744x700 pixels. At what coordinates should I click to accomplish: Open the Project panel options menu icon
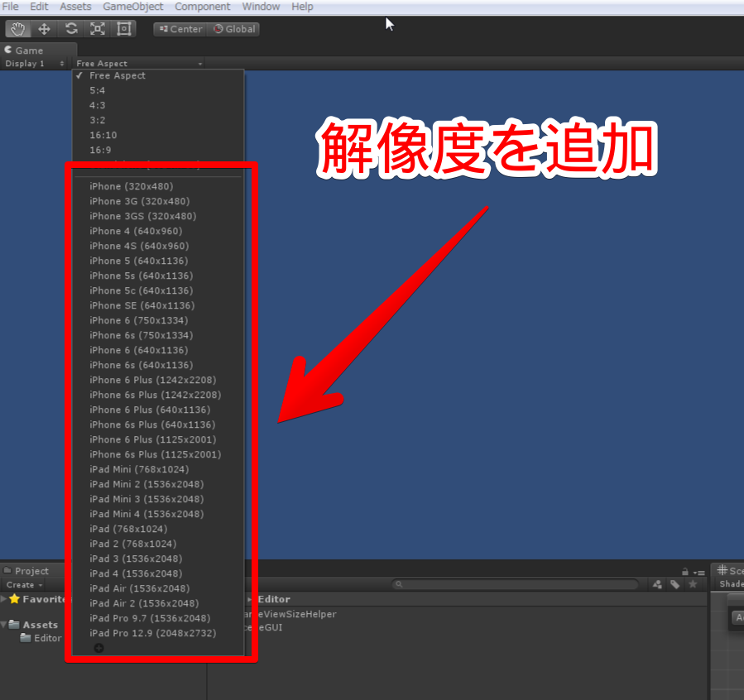[699, 573]
